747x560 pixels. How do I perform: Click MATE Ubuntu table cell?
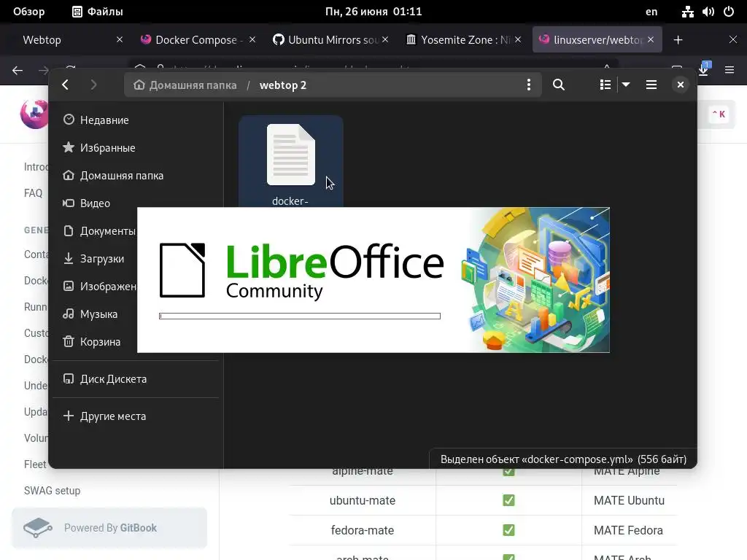tap(629, 500)
